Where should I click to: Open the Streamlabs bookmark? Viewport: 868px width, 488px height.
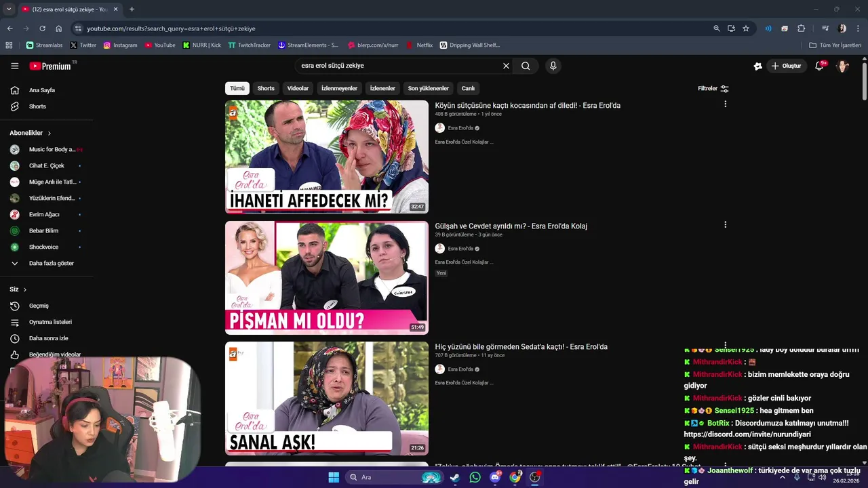44,45
